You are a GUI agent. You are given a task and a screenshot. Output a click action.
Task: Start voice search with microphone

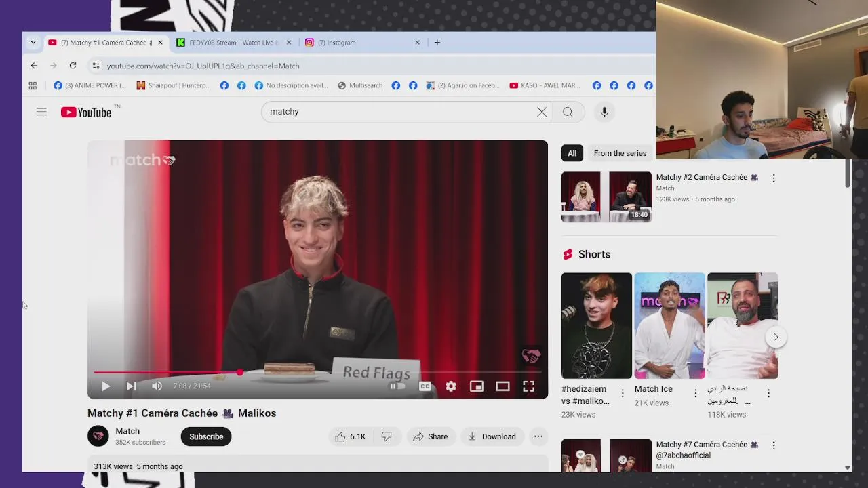604,112
